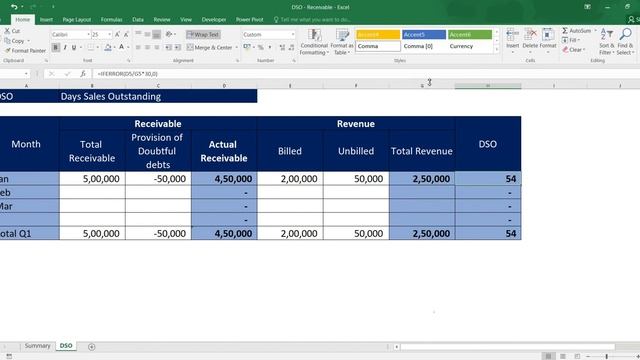The height and width of the screenshot is (360, 640).
Task: Click the Increase Indent icon
Action: point(178,48)
